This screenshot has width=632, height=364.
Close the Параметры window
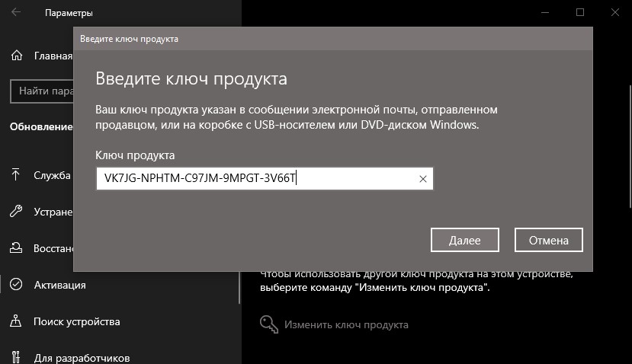pyautogui.click(x=615, y=12)
